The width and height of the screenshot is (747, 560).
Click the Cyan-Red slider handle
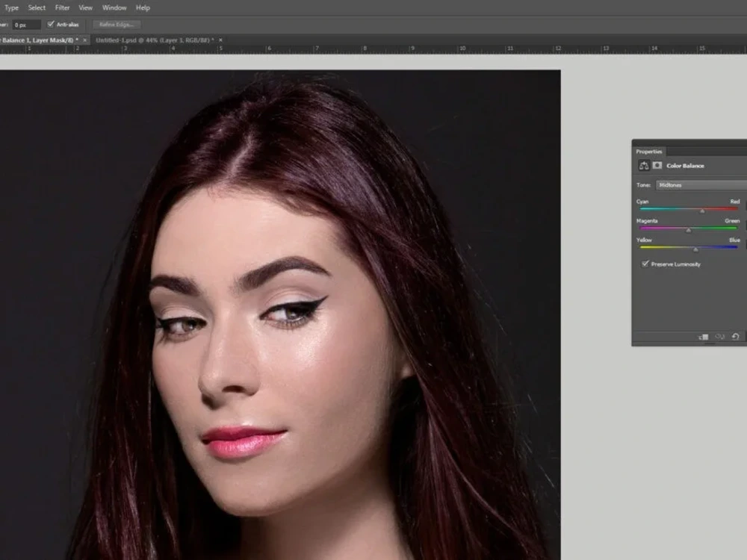pos(701,211)
